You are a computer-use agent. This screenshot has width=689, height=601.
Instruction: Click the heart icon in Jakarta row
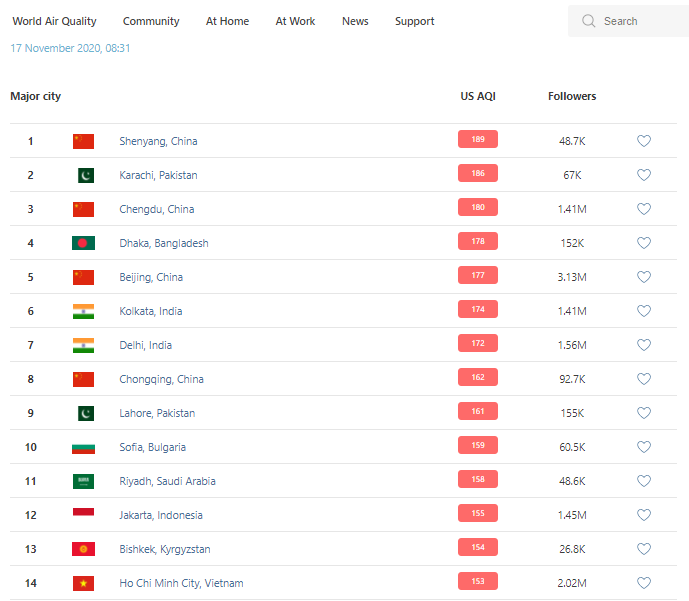[644, 515]
